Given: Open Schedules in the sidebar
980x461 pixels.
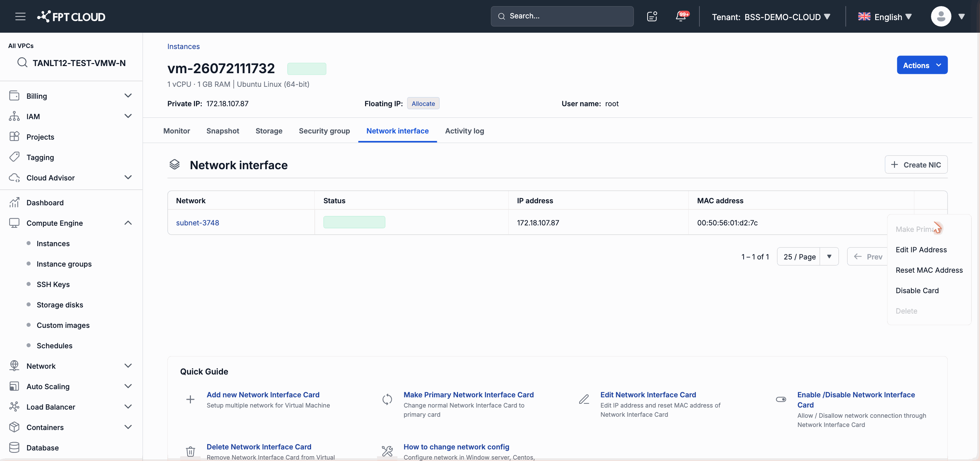Looking at the screenshot, I should click(54, 346).
